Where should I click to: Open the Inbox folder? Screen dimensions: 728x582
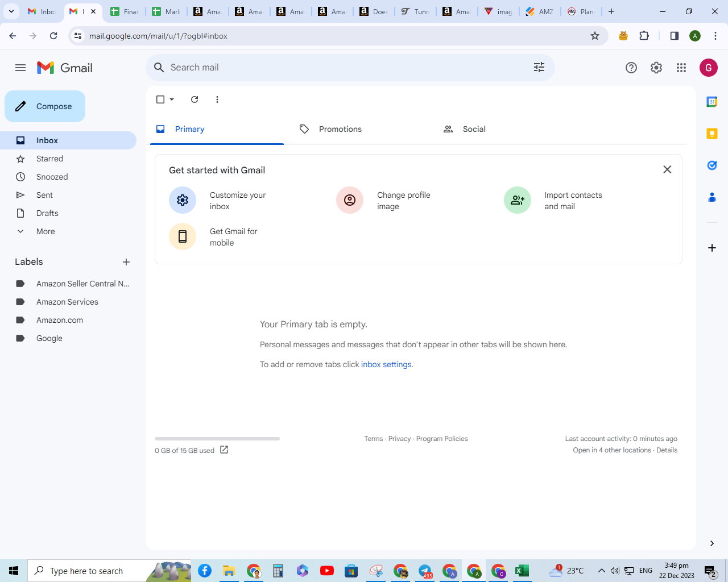click(68, 140)
